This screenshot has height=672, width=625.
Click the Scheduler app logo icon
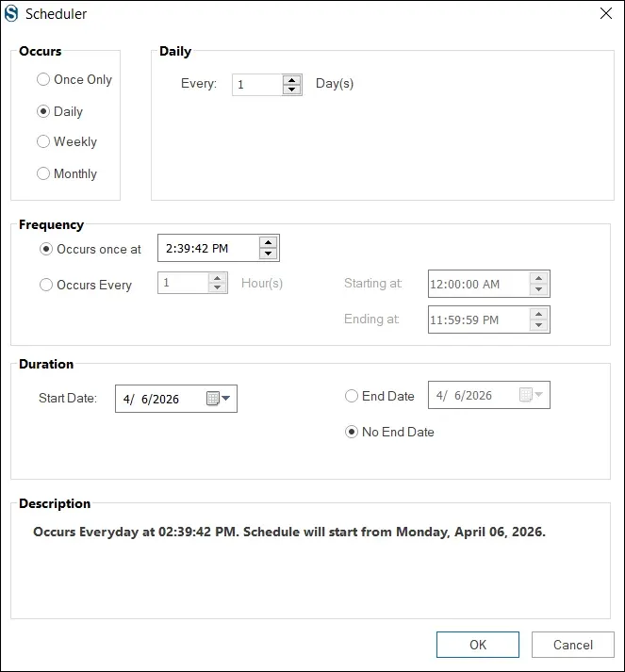tap(11, 13)
